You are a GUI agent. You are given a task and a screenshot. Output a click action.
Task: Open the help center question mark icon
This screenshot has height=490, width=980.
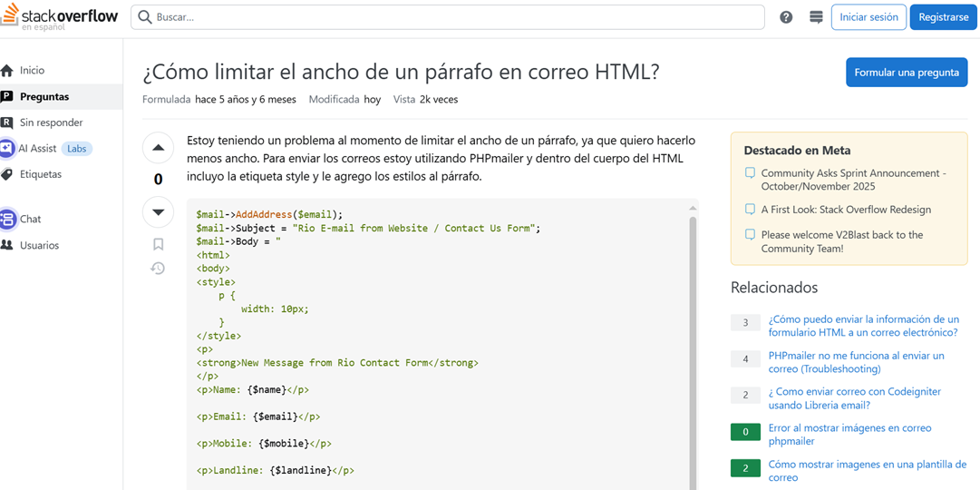click(x=786, y=17)
